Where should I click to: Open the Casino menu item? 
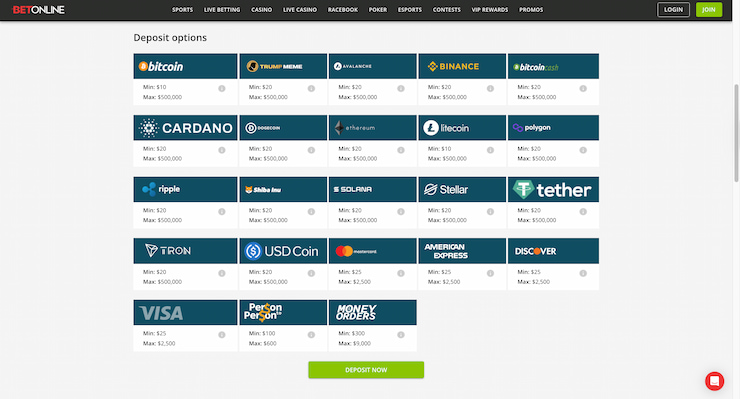pyautogui.click(x=261, y=9)
